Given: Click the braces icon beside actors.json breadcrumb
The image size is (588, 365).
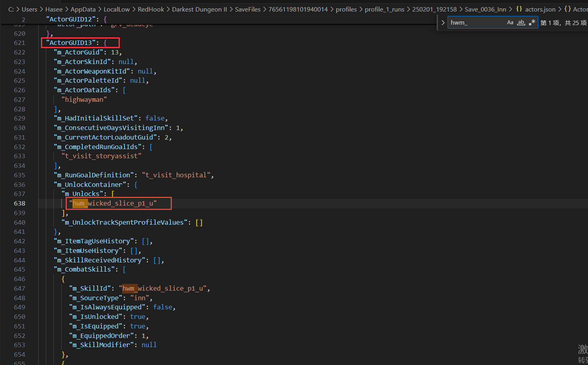Looking at the screenshot, I should coord(519,9).
